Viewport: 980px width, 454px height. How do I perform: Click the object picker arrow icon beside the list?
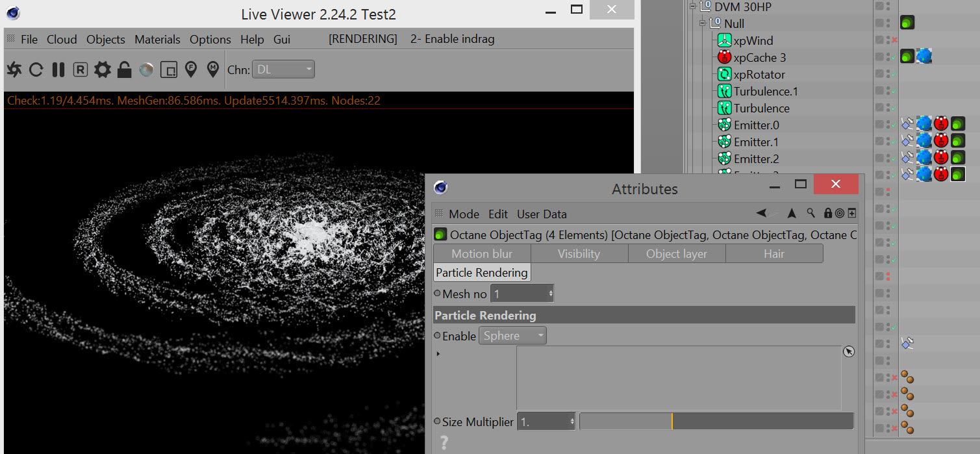point(849,351)
